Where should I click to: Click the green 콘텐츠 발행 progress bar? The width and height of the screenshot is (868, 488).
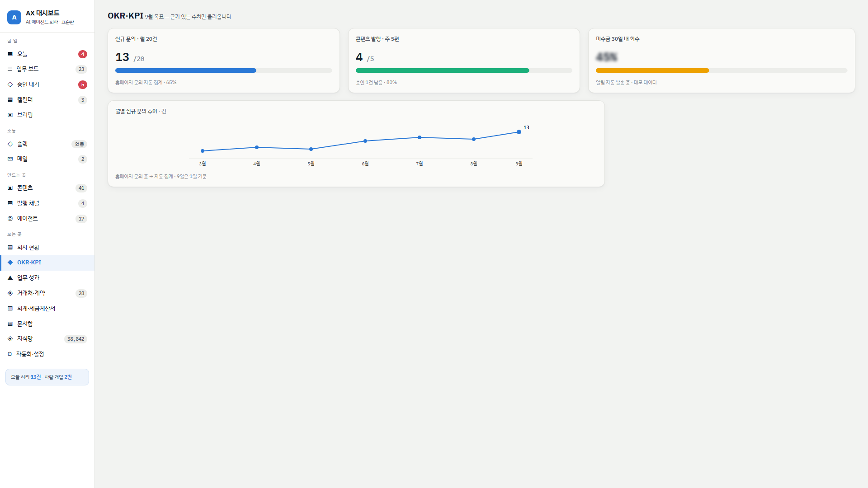click(464, 70)
